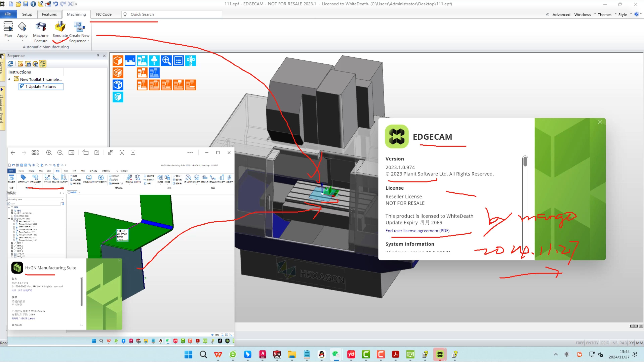Image resolution: width=644 pixels, height=362 pixels.
Task: Click the Save icon in quick access toolbar
Action: click(26, 4)
